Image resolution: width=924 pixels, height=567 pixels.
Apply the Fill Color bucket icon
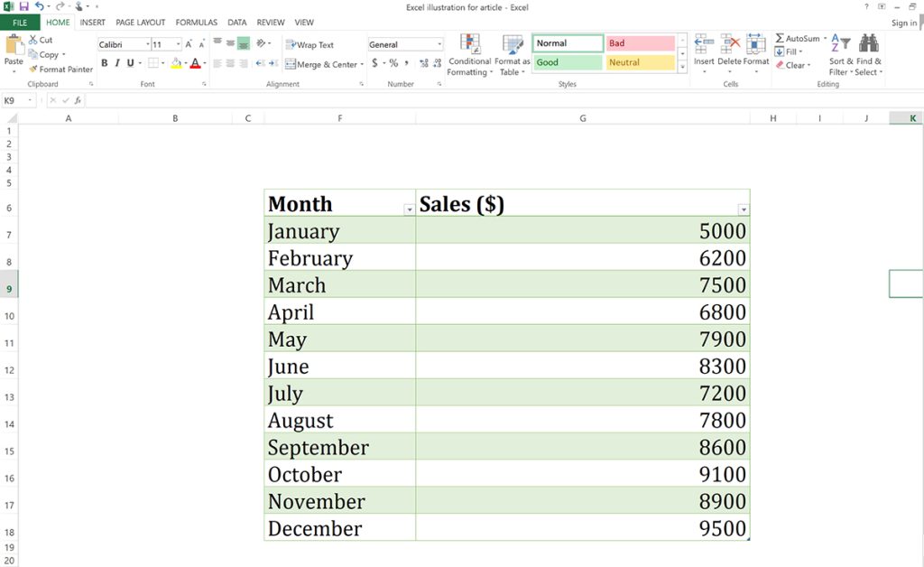click(177, 62)
